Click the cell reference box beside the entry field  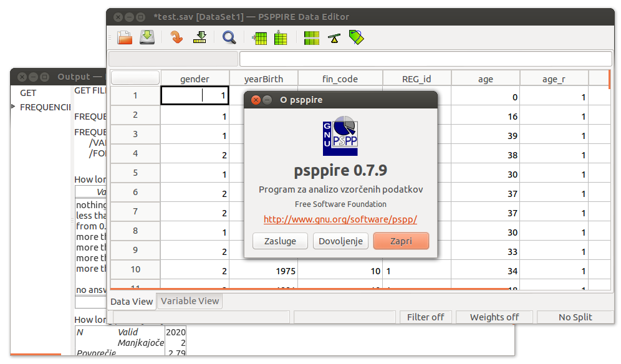[173, 59]
